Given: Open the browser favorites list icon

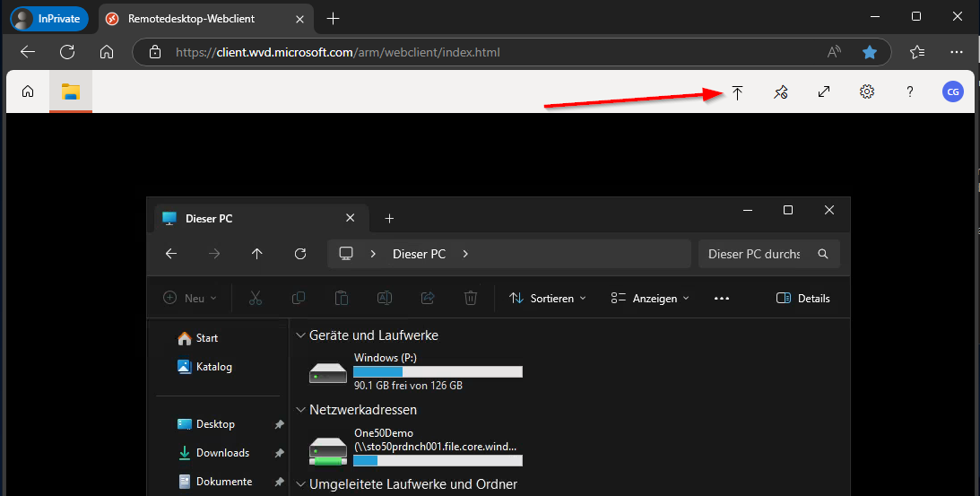Looking at the screenshot, I should [x=917, y=53].
